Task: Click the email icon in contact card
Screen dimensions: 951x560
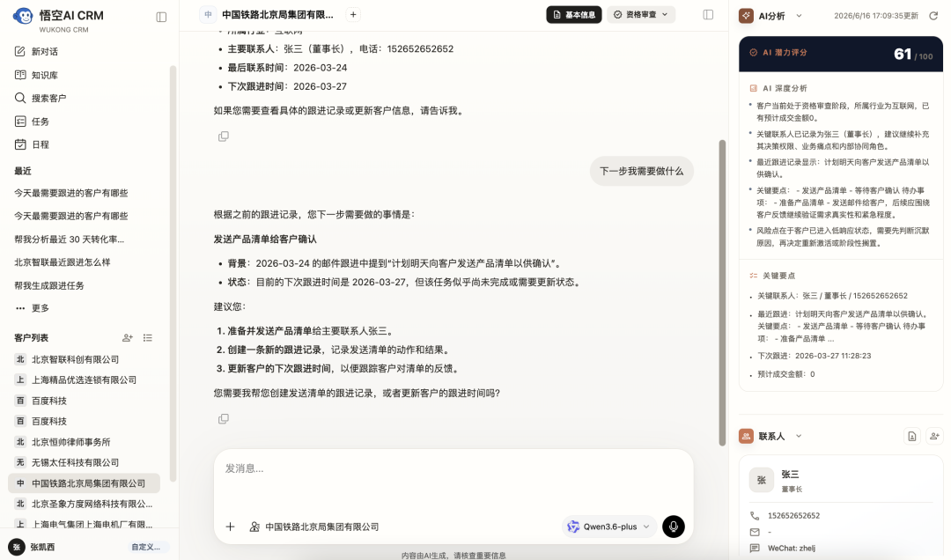Action: [x=755, y=532]
